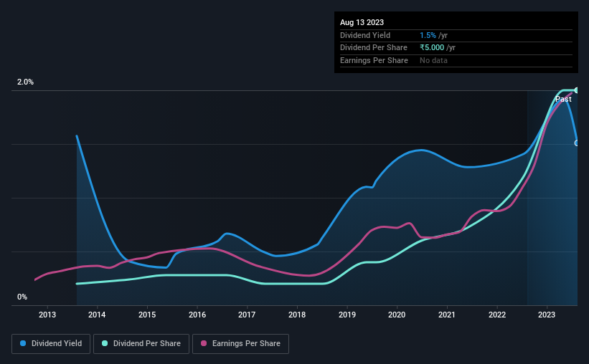
Task: Toggle the Earnings Per Share legend button
Action: 240,344
